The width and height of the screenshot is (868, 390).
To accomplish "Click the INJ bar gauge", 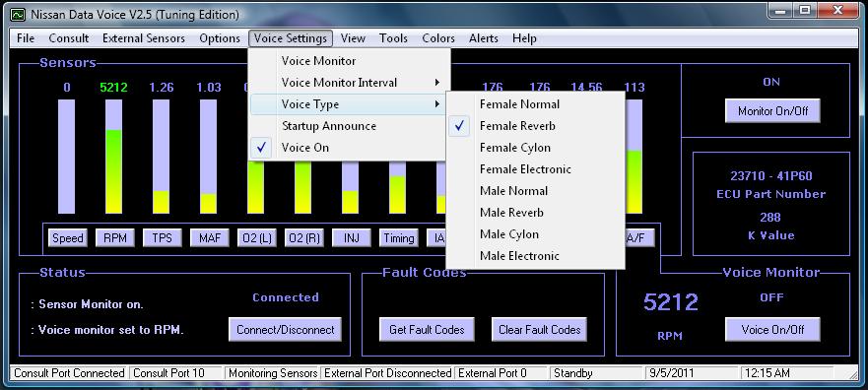I will coord(350,187).
